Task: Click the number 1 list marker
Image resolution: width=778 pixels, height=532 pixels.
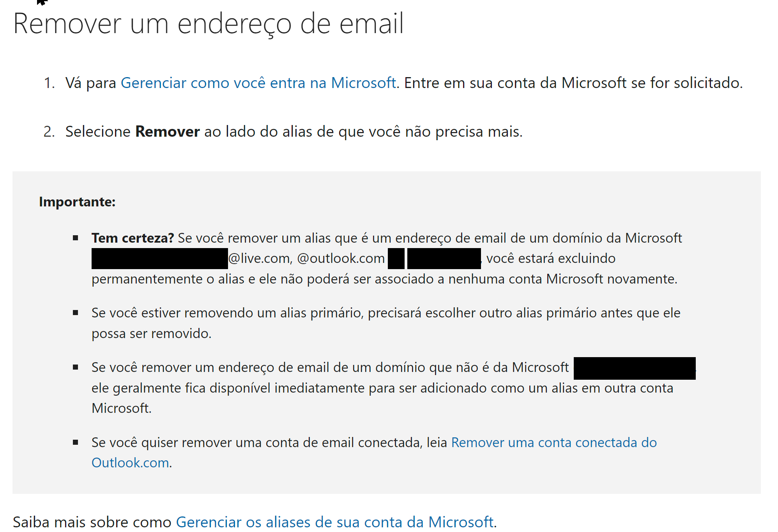Action: click(x=49, y=83)
